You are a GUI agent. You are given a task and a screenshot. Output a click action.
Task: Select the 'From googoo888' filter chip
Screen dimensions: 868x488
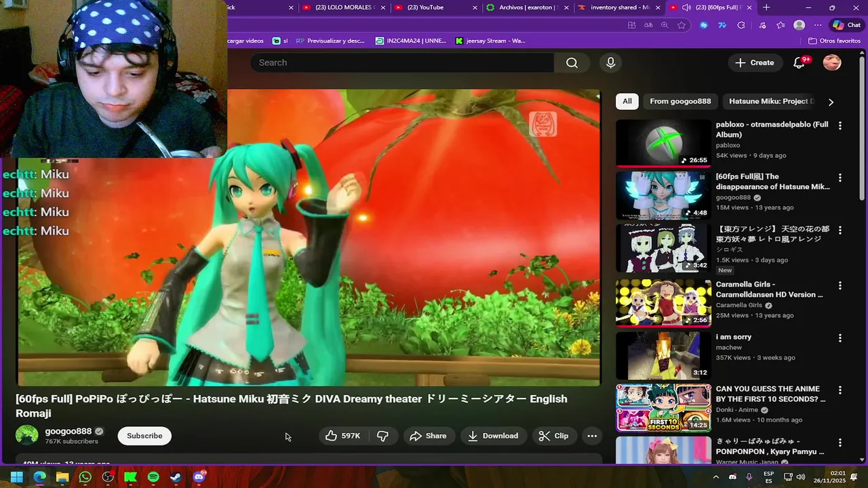[680, 101]
